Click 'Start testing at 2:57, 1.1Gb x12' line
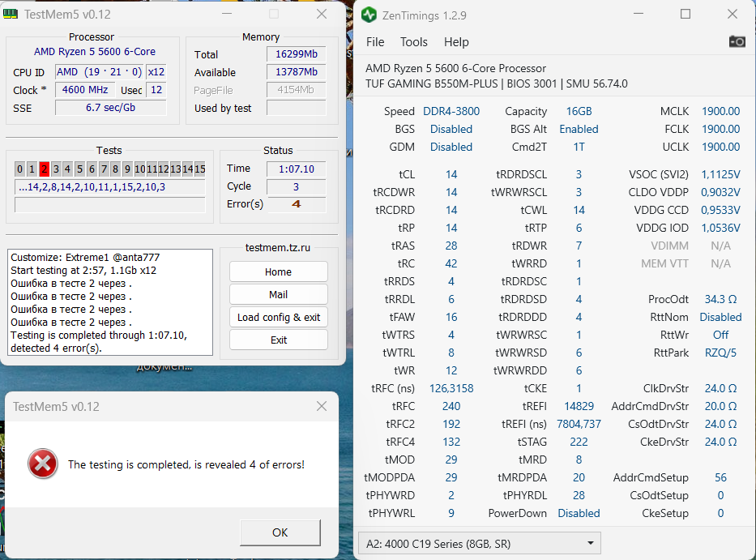 coord(83,270)
